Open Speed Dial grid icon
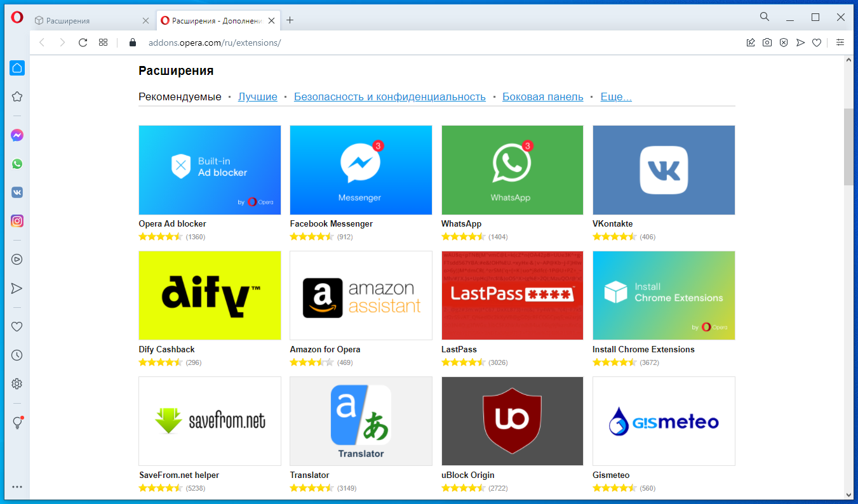This screenshot has height=504, width=858. [x=103, y=43]
